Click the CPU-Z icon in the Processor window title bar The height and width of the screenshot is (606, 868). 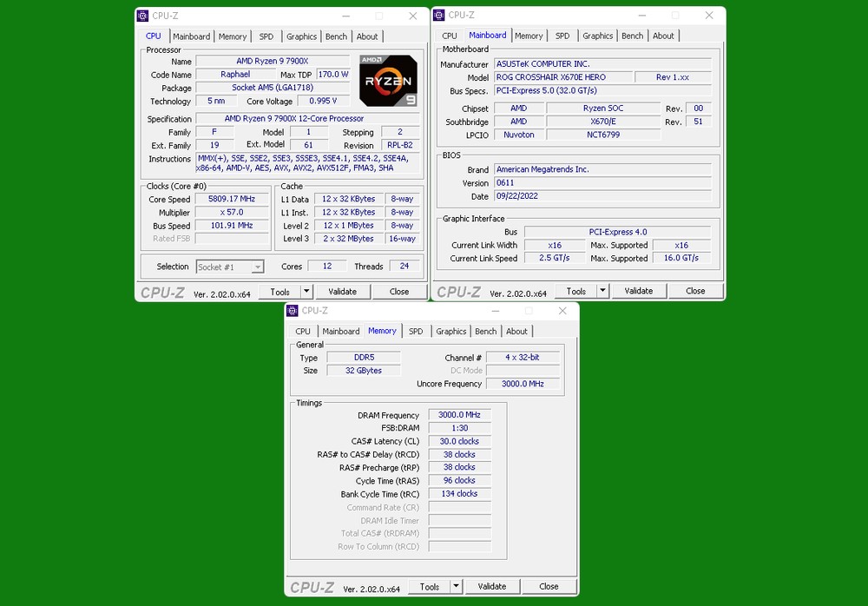[x=143, y=16]
